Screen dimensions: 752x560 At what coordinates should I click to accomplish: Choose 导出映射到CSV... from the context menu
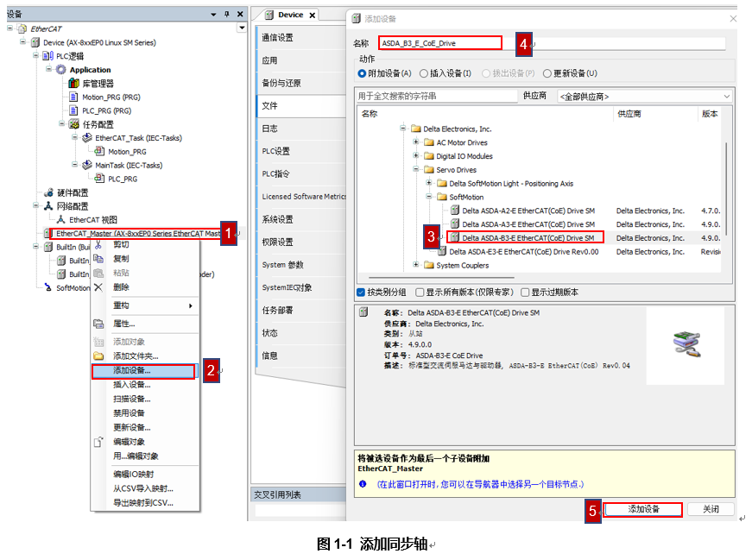[145, 503]
